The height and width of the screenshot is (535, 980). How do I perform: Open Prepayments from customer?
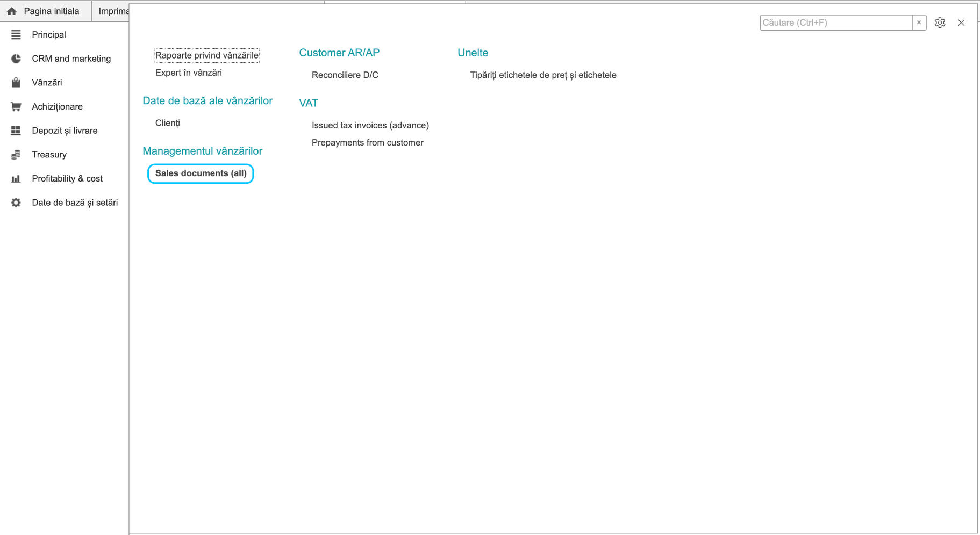coord(368,143)
